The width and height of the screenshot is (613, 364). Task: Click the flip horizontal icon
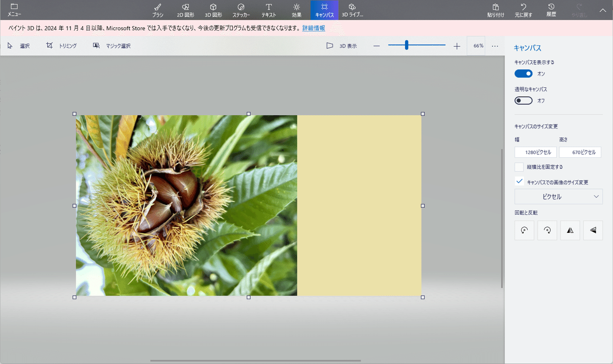570,230
